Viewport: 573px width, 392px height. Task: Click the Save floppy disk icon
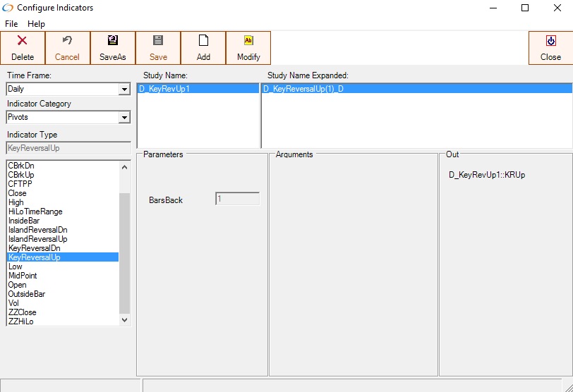click(x=158, y=41)
